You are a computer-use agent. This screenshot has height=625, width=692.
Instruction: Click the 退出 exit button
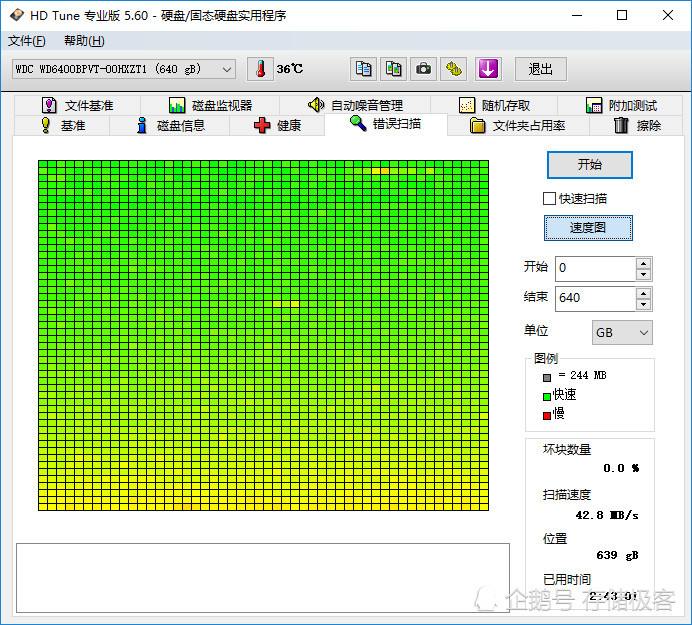[541, 69]
